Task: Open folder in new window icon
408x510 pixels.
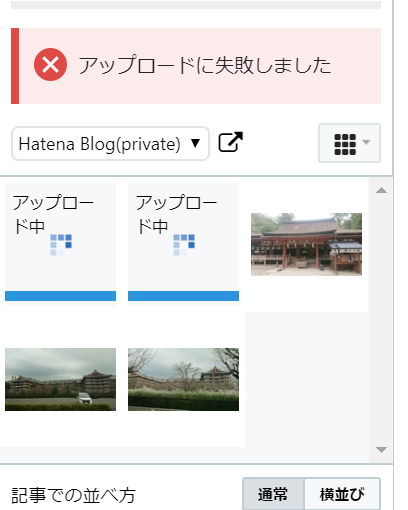Action: [x=230, y=142]
